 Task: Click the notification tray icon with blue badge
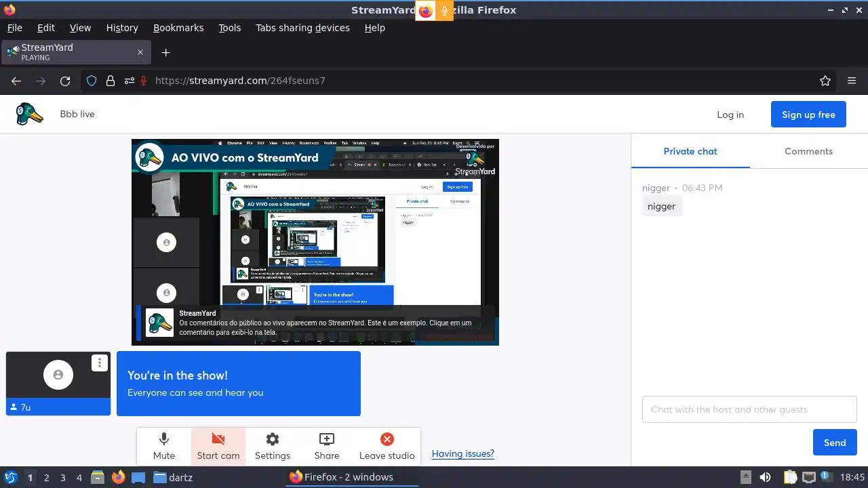(x=825, y=477)
